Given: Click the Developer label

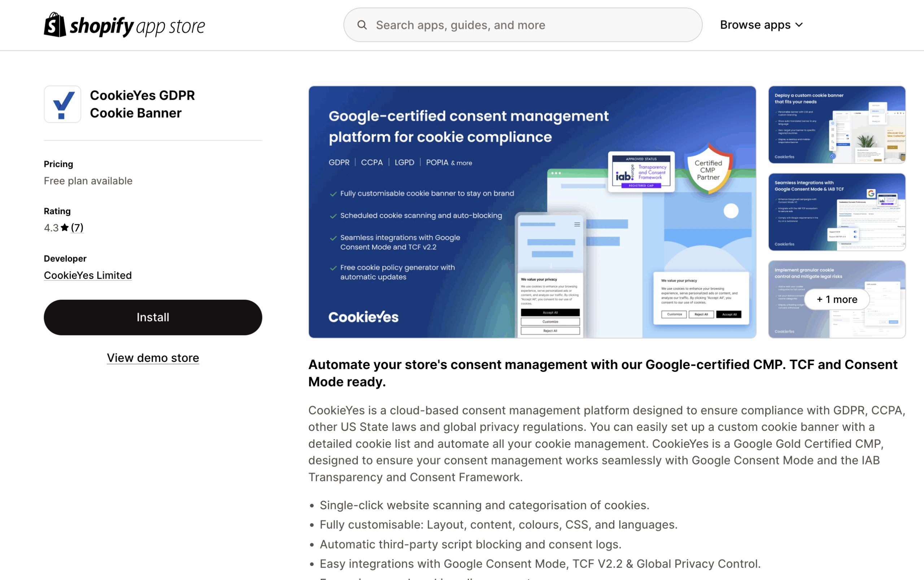Looking at the screenshot, I should (x=65, y=258).
